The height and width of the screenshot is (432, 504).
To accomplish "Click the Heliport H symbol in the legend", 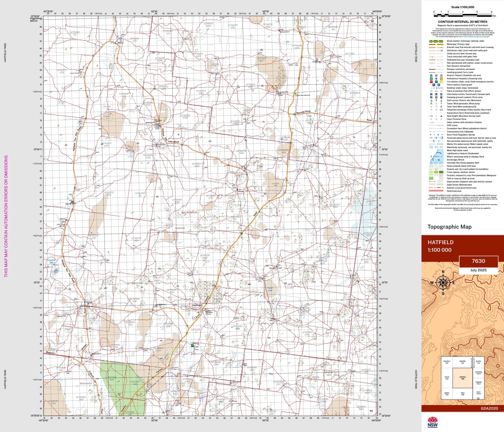I will (436, 75).
